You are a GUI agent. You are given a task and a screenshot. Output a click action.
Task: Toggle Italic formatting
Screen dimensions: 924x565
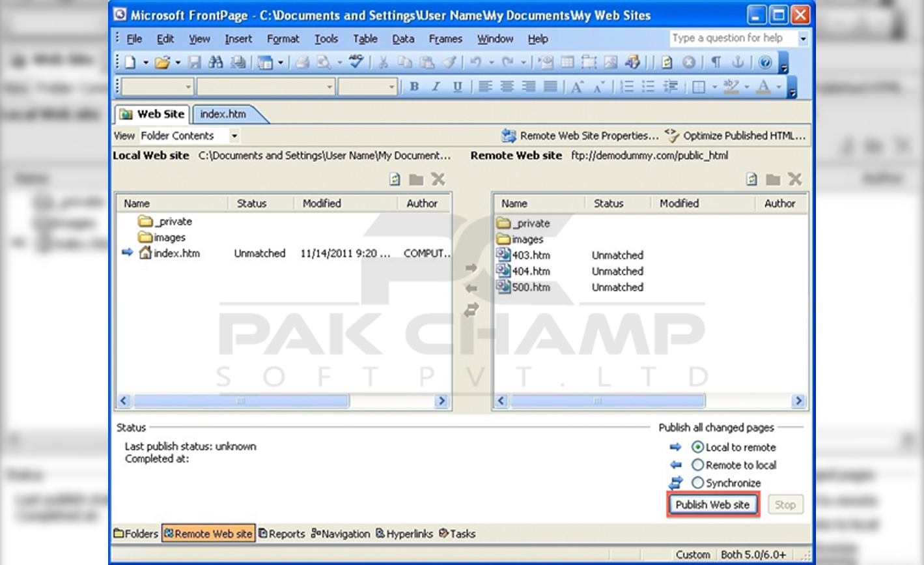pyautogui.click(x=436, y=87)
